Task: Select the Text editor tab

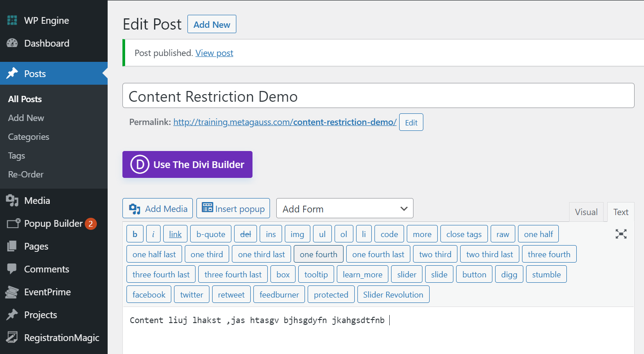Action: coord(620,212)
